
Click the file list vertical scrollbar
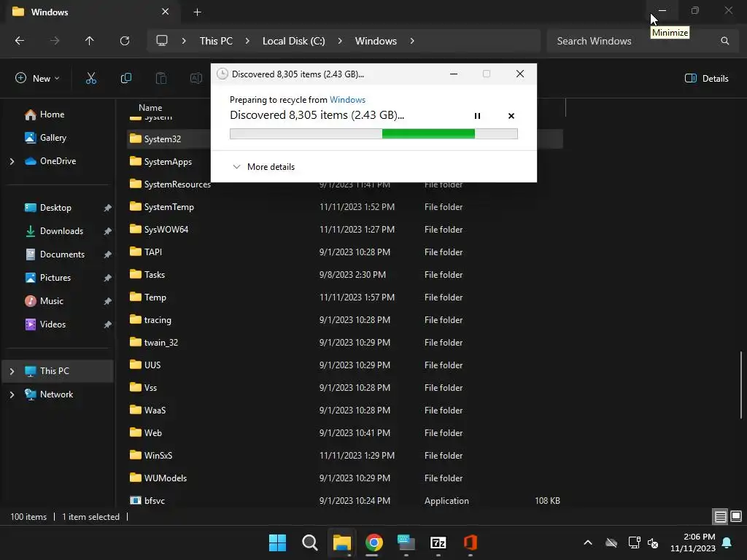(x=741, y=385)
